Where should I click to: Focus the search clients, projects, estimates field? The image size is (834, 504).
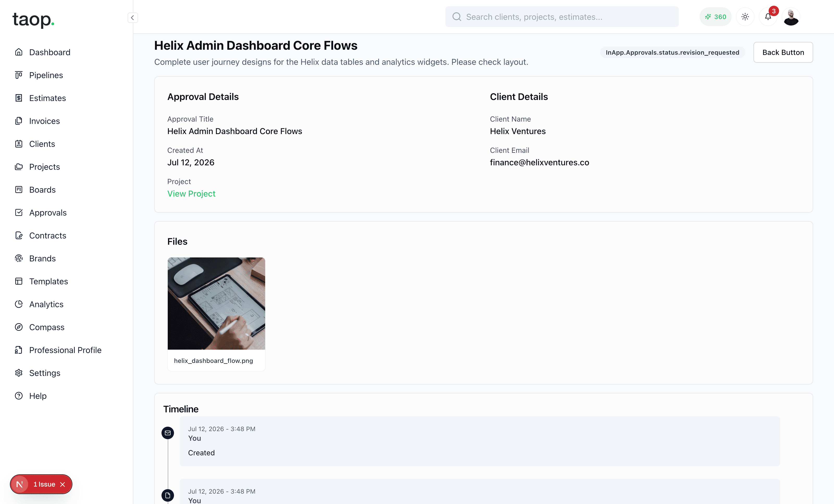point(562,17)
